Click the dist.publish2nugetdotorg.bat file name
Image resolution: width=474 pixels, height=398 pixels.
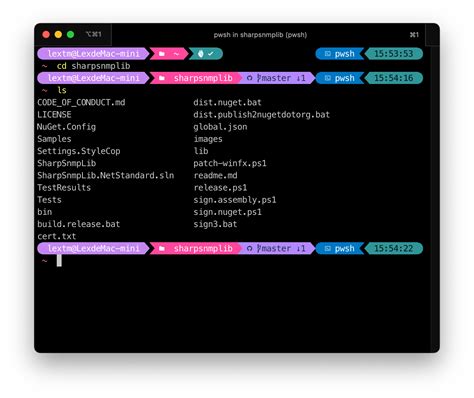click(262, 115)
